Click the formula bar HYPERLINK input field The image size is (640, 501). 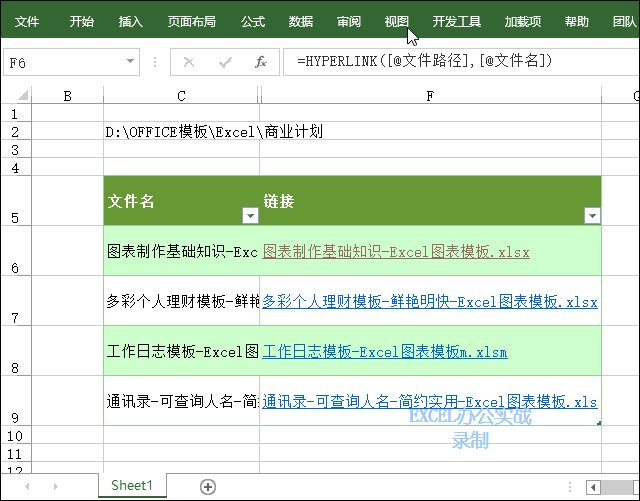[x=450, y=62]
